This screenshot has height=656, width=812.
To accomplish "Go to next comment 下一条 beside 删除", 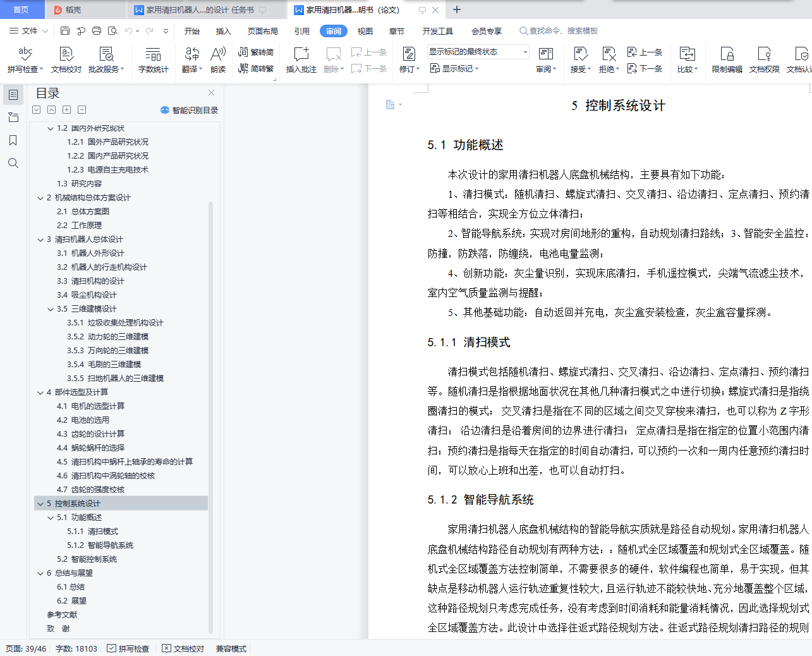I will coord(369,68).
